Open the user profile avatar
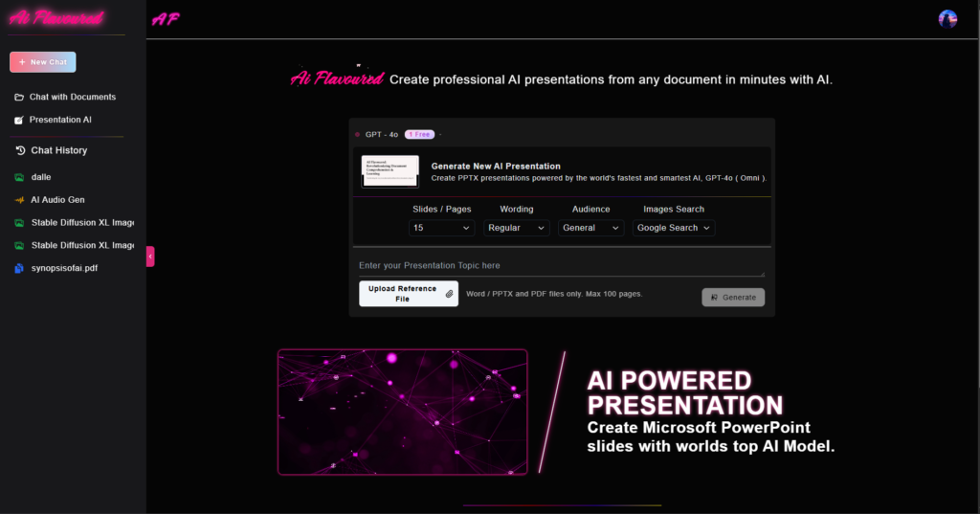The image size is (980, 514). point(947,19)
